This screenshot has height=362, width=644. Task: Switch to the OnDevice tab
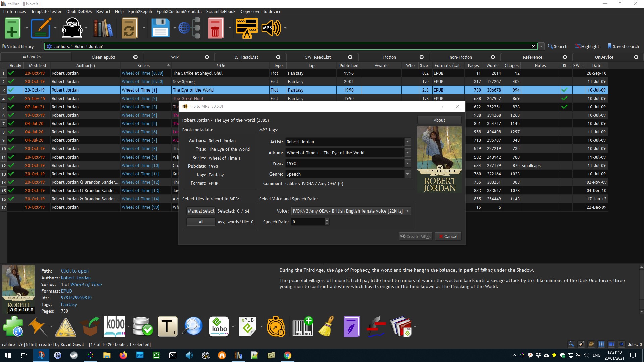tap(604, 57)
